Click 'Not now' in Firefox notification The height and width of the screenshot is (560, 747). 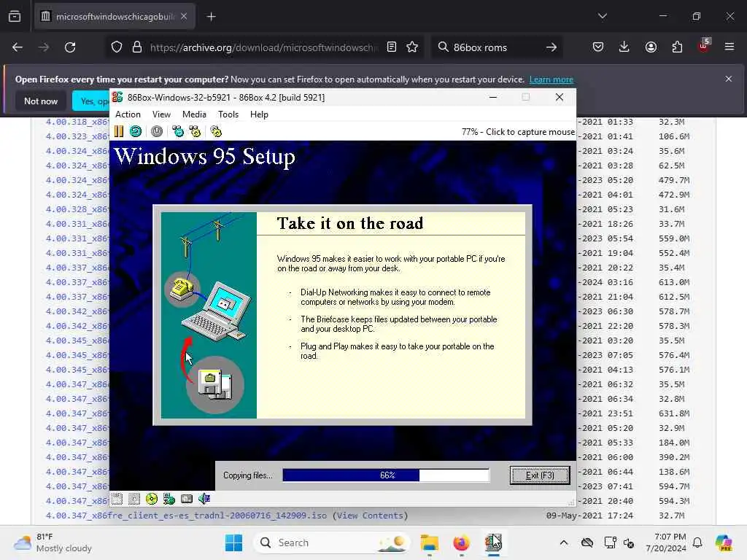pyautogui.click(x=41, y=101)
